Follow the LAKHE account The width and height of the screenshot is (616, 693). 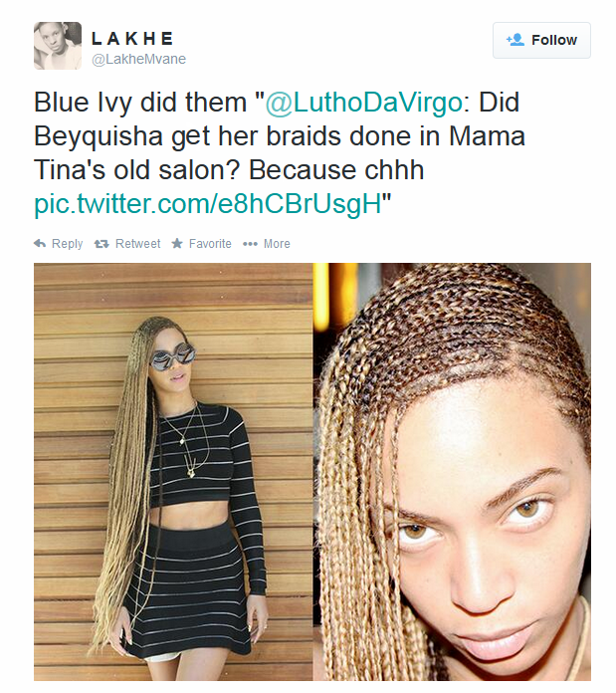[541, 40]
